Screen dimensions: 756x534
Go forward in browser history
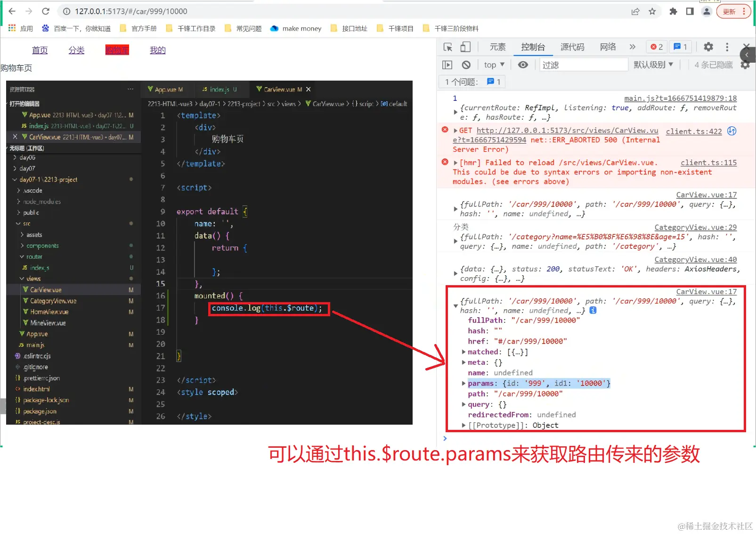tap(29, 11)
